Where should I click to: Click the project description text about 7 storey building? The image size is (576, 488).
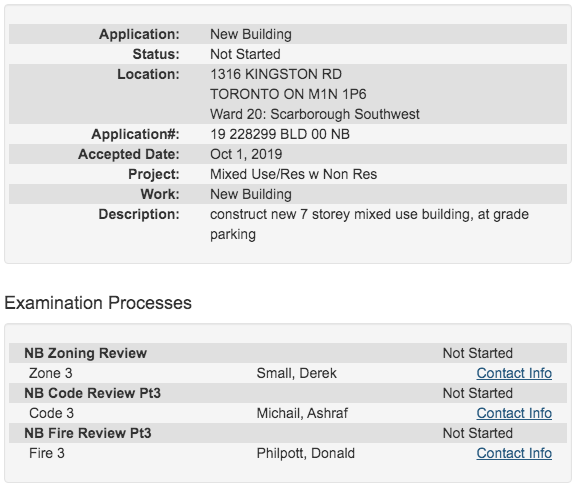(x=369, y=224)
